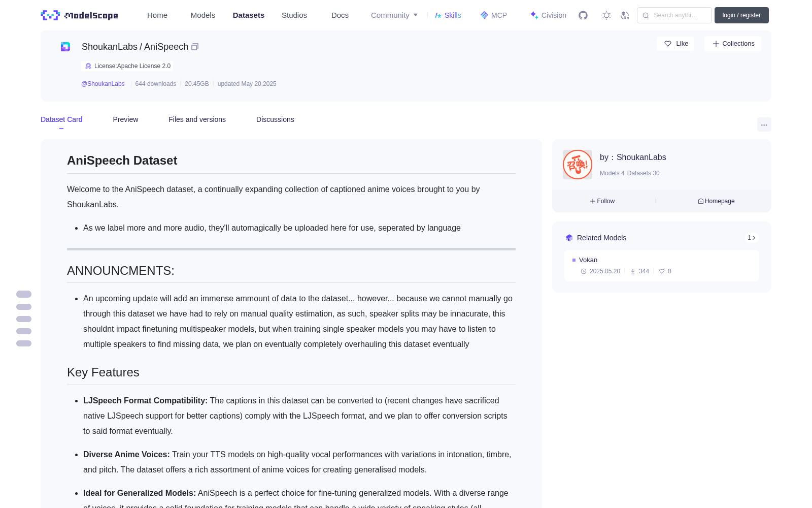Jump to second section in page outline
The width and height of the screenshot is (812, 508).
(x=24, y=307)
